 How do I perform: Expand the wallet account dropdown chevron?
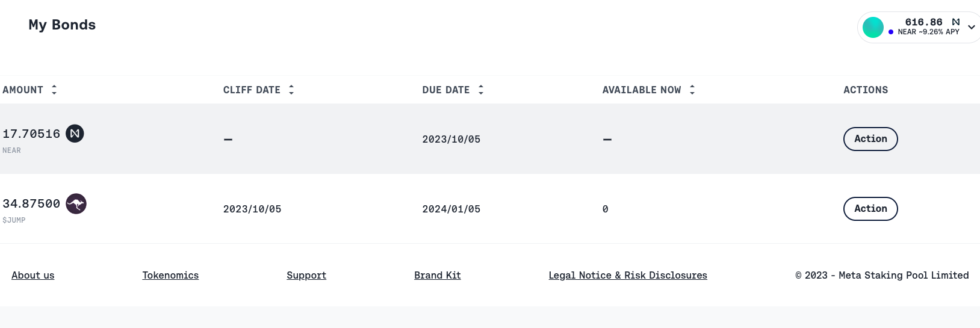click(x=971, y=27)
